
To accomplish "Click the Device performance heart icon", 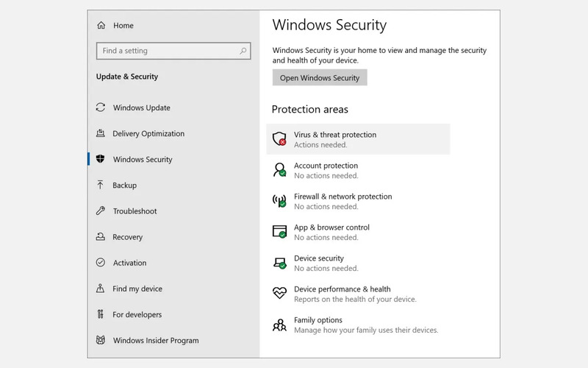I will (x=279, y=293).
